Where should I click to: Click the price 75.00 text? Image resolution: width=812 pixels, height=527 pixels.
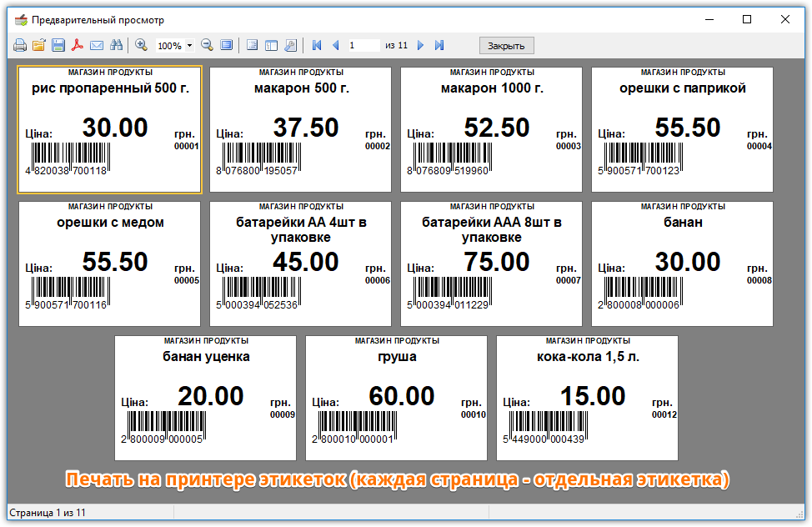point(497,262)
